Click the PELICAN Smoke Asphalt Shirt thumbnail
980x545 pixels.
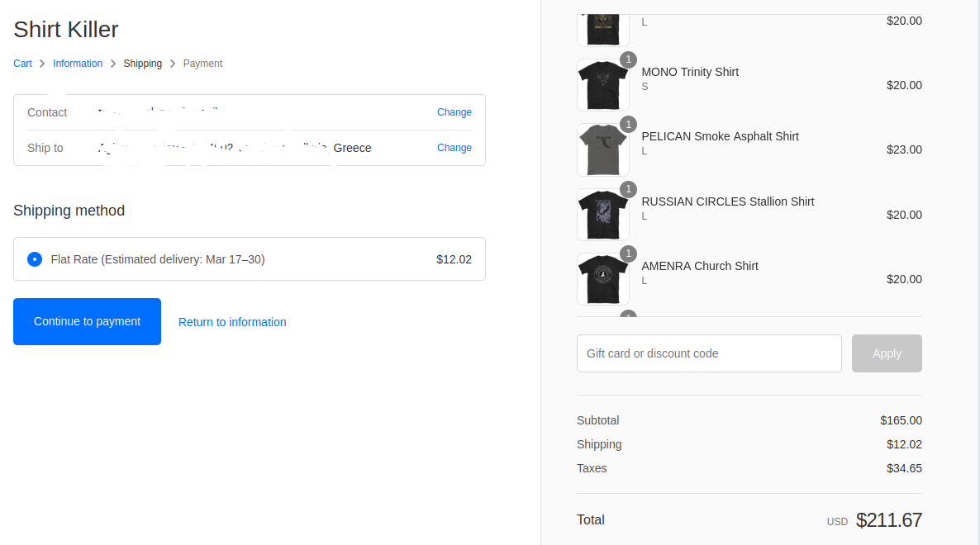click(x=602, y=149)
